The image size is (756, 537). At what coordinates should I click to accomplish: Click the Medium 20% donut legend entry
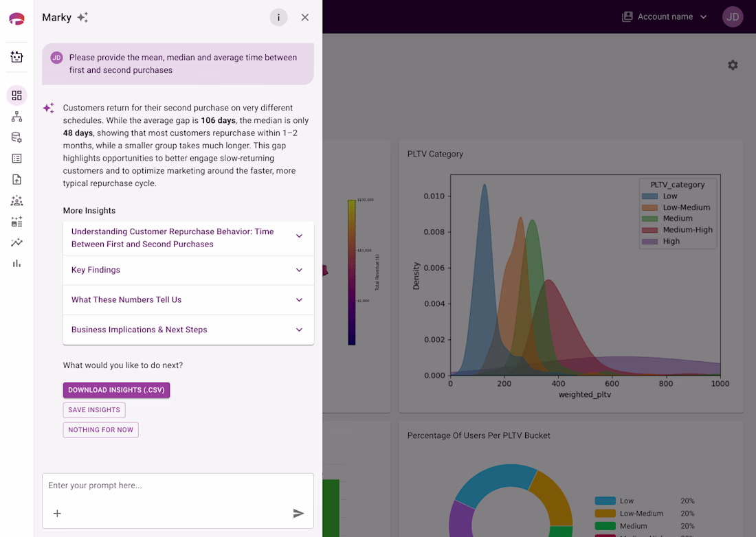point(645,526)
